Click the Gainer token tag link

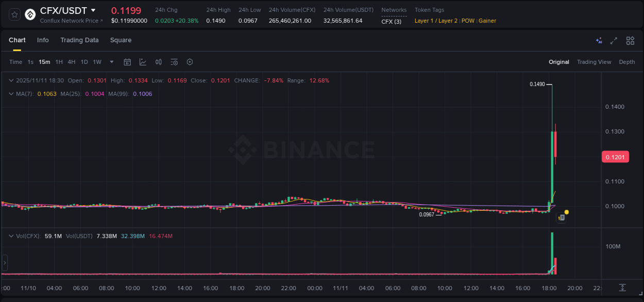pos(487,21)
